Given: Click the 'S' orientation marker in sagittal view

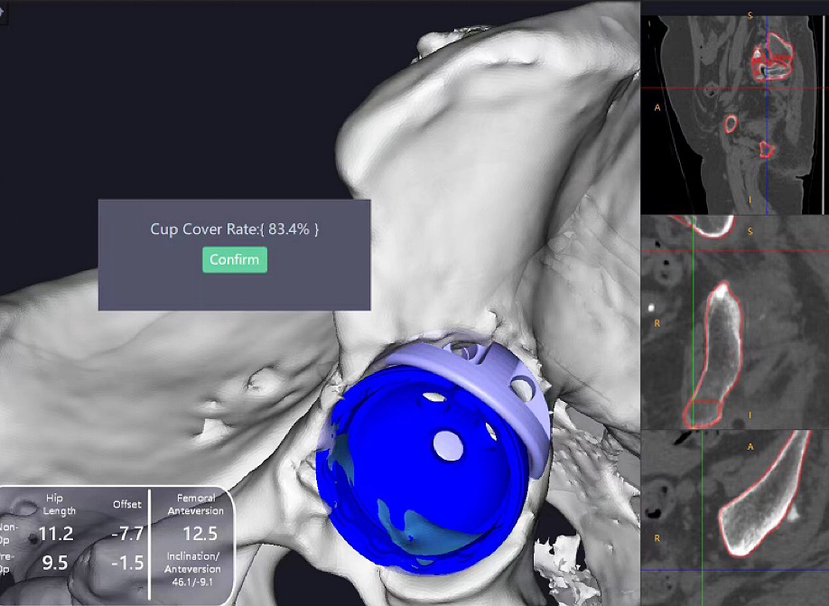Looking at the screenshot, I should 749,15.
